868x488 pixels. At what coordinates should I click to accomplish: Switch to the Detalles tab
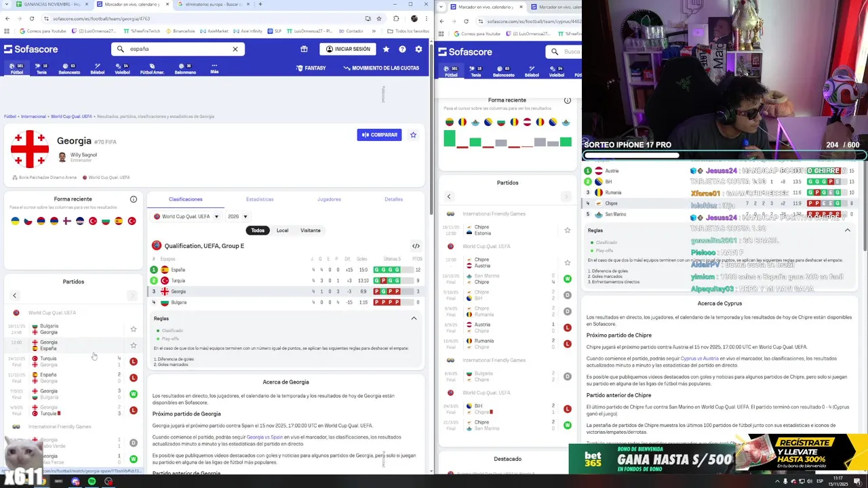393,199
